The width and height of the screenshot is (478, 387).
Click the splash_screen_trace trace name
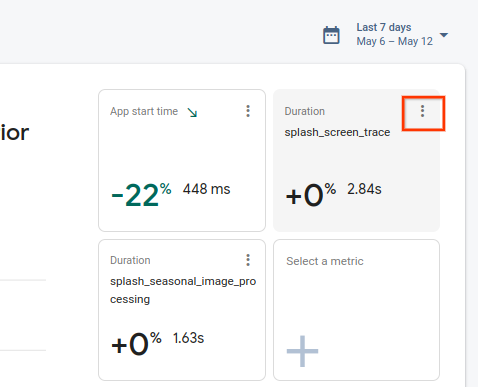click(337, 132)
